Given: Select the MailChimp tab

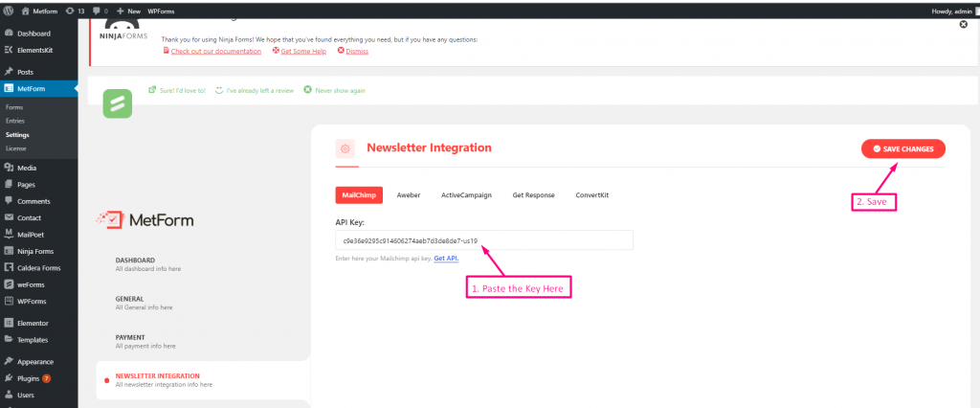Looking at the screenshot, I should [x=359, y=195].
